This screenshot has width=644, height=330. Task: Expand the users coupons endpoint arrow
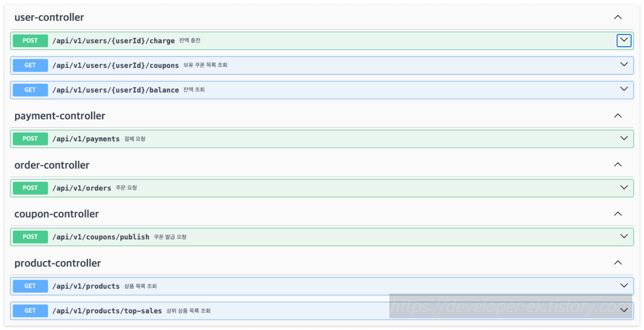click(x=624, y=65)
